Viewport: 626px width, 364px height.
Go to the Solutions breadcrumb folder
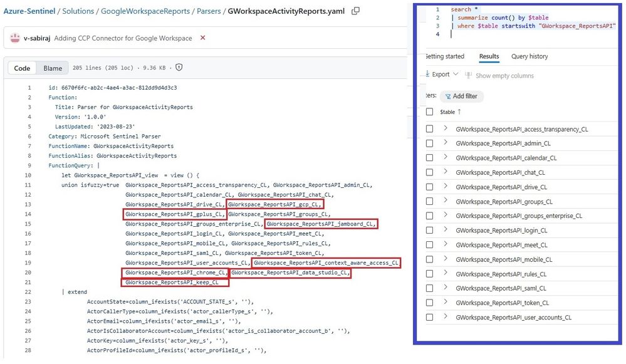pyautogui.click(x=78, y=11)
